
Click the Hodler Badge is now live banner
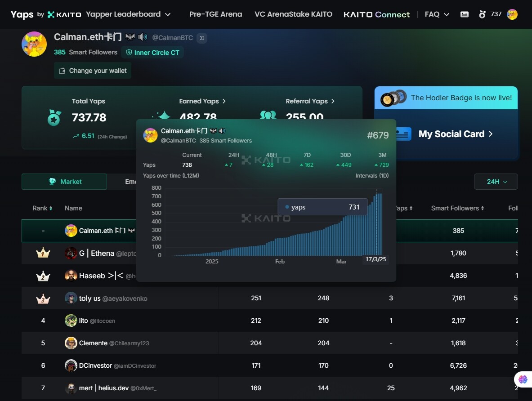[x=446, y=98]
